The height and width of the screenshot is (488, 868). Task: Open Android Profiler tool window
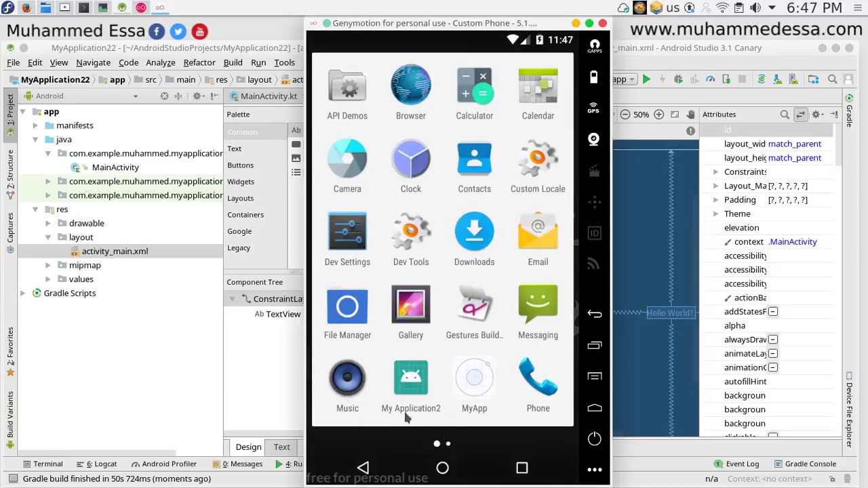click(164, 464)
